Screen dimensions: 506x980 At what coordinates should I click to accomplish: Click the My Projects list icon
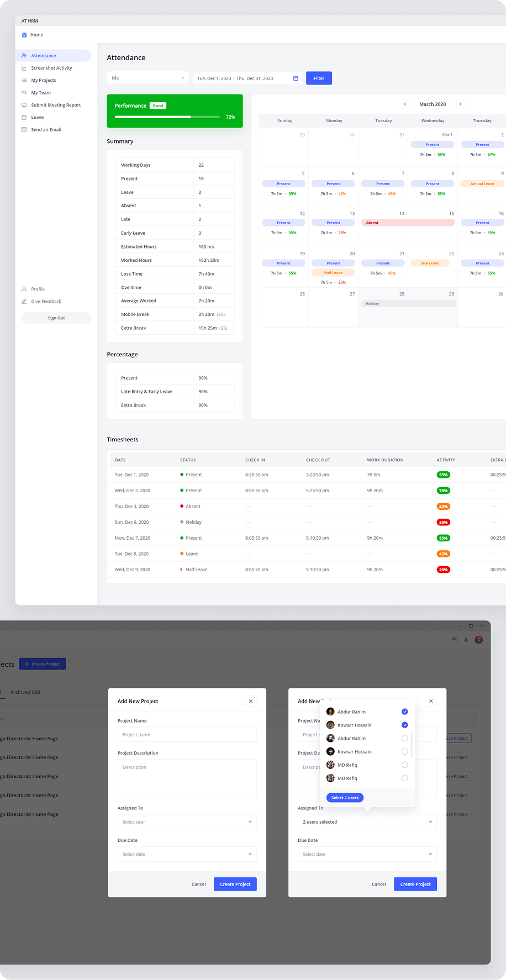24,80
